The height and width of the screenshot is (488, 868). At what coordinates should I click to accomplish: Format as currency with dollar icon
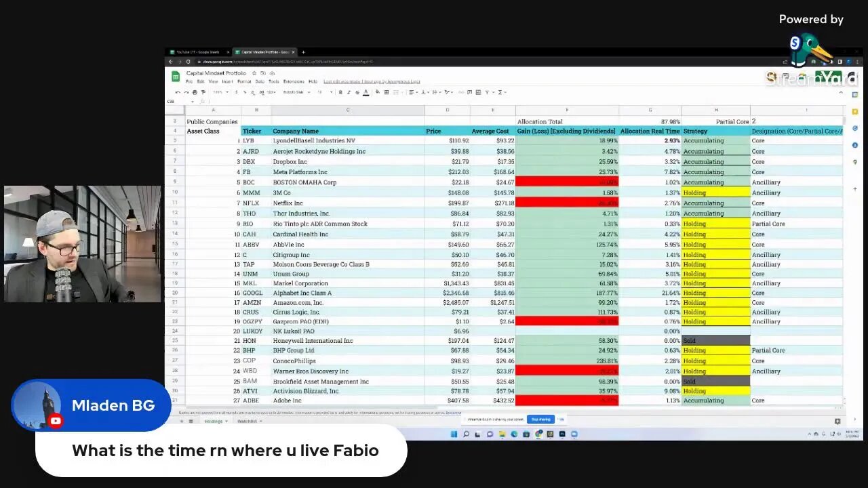point(237,92)
